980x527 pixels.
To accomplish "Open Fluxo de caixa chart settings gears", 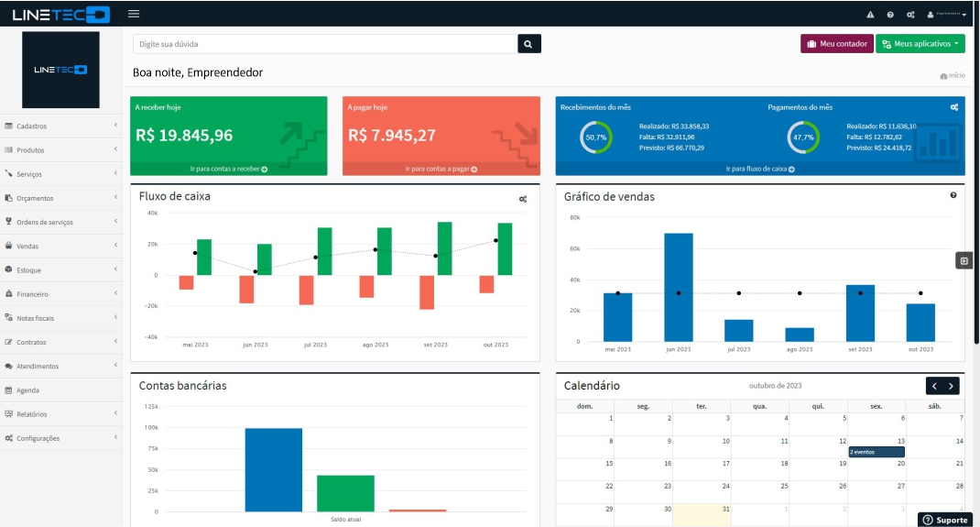I will point(523,199).
